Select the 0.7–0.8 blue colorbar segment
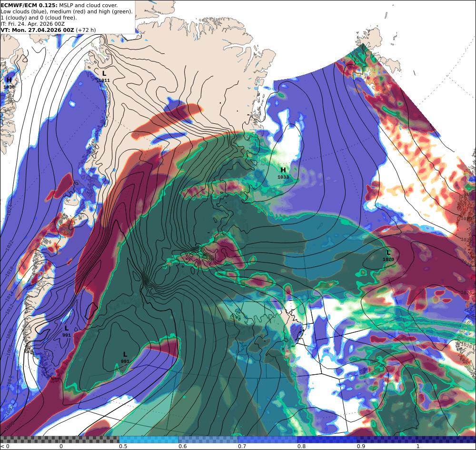 click(x=268, y=440)
